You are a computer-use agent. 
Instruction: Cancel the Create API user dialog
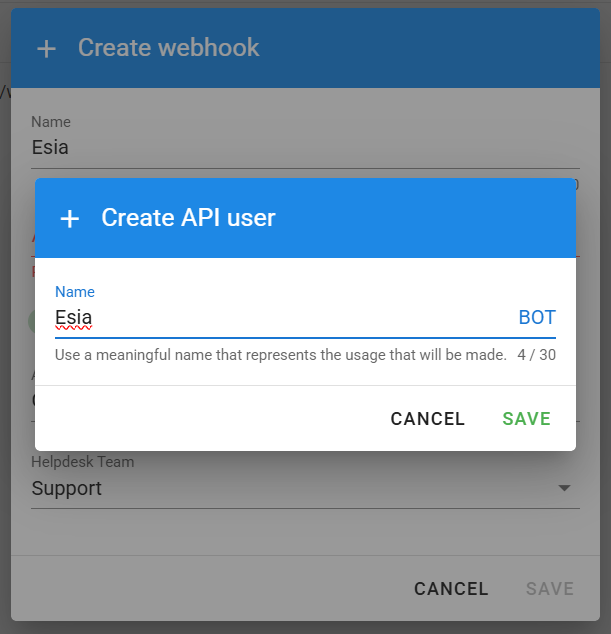pyautogui.click(x=427, y=418)
